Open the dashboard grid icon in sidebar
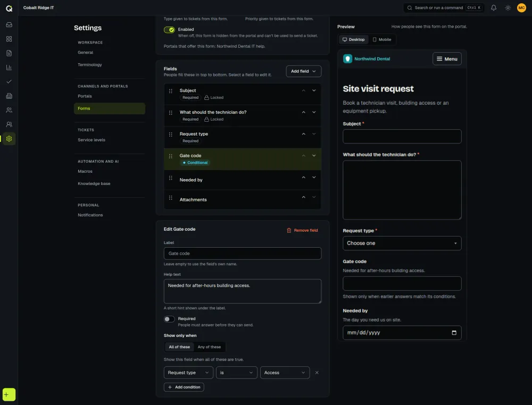The width and height of the screenshot is (532, 405). 9,39
